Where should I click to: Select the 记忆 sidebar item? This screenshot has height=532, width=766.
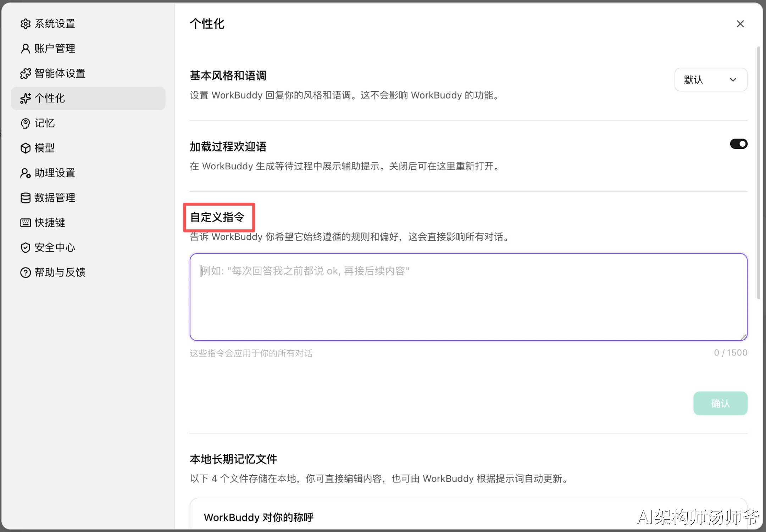(88, 123)
